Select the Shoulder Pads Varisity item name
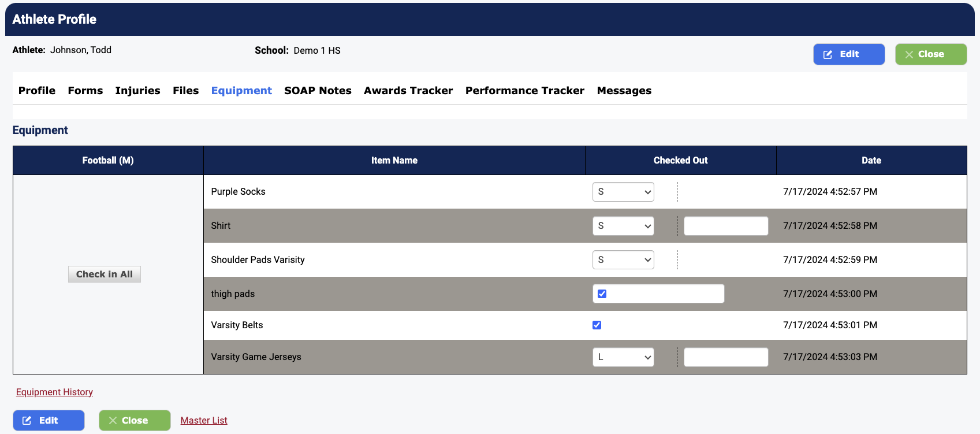 pyautogui.click(x=258, y=260)
